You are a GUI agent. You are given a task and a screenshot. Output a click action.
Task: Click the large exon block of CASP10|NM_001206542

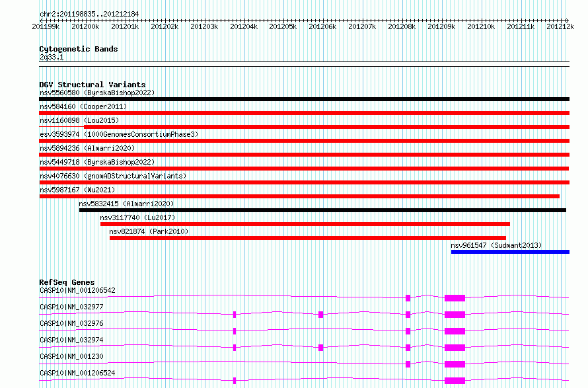[455, 298]
